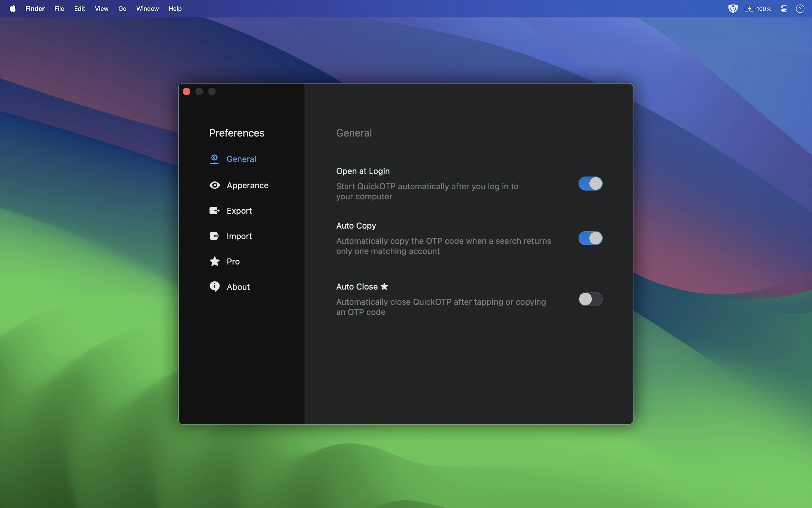Open the File menu
The width and height of the screenshot is (812, 508).
click(x=59, y=9)
